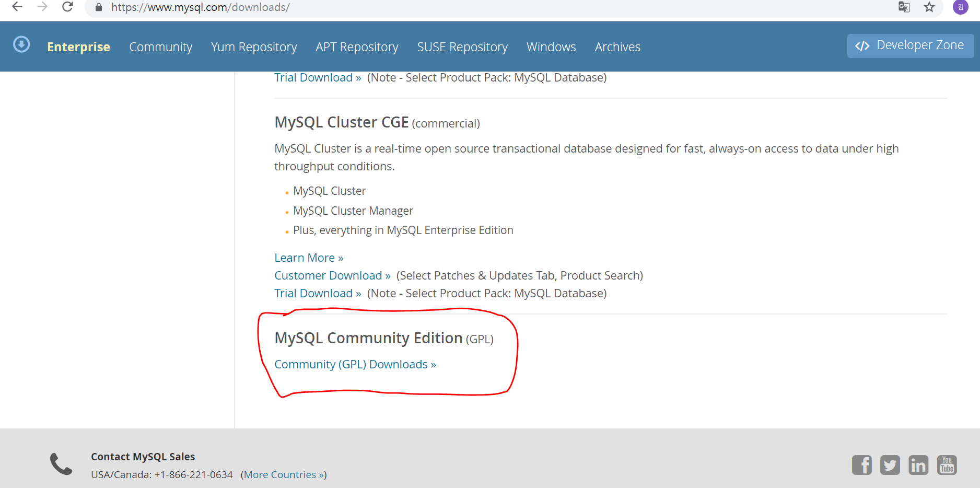Image resolution: width=980 pixels, height=488 pixels.
Task: Open the SUSE Repository tab
Action: coord(462,47)
